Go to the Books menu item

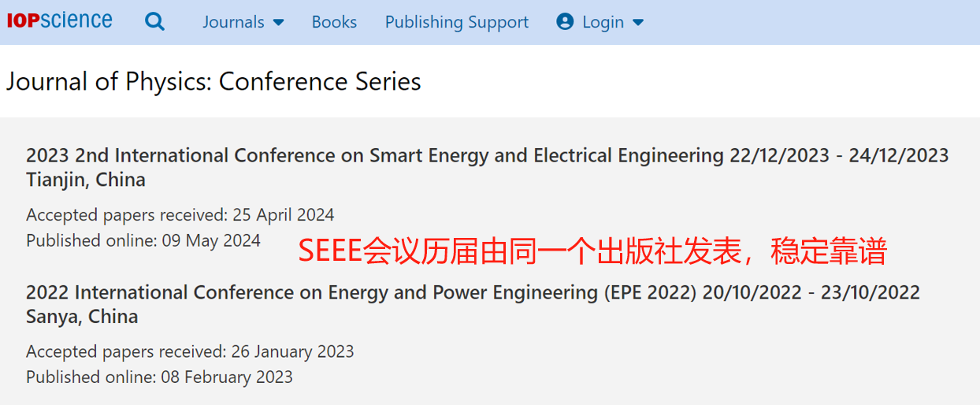click(334, 22)
